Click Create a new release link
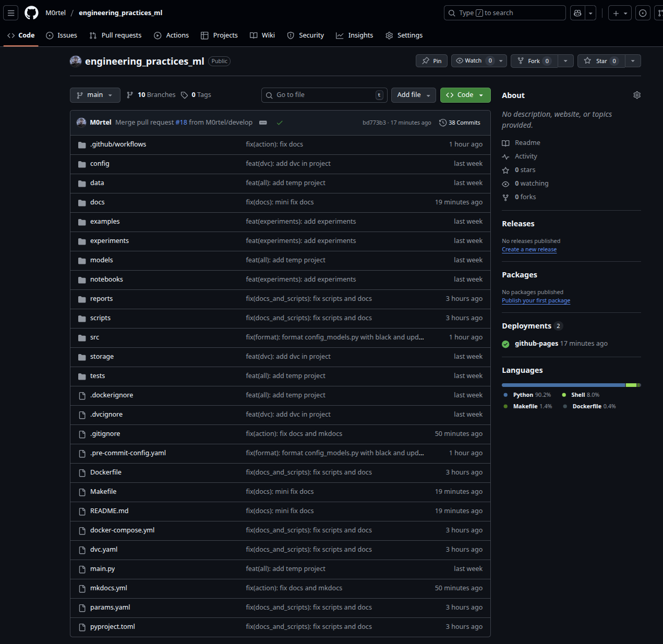 click(529, 250)
